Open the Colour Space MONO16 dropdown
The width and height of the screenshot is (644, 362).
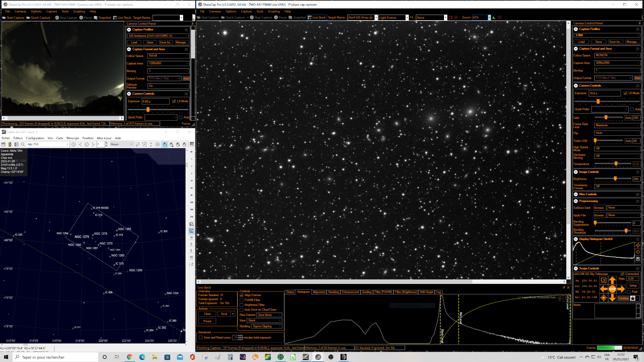click(x=617, y=55)
